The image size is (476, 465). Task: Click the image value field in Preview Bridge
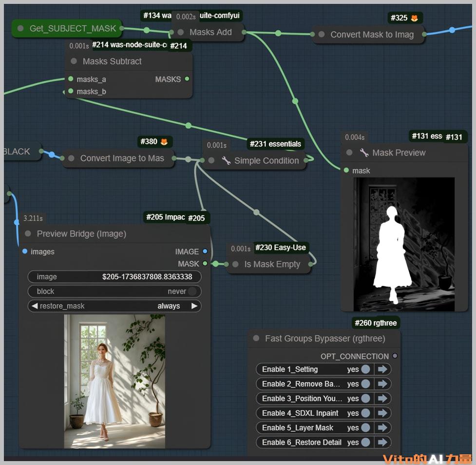coord(114,277)
